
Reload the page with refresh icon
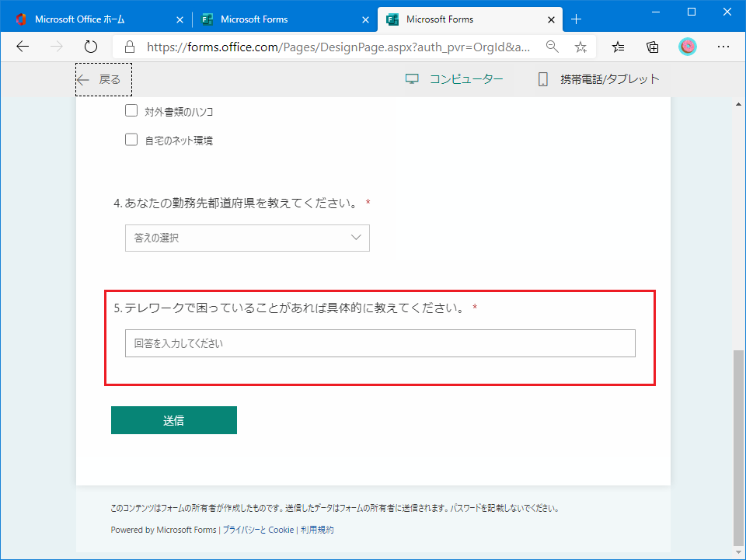click(90, 47)
